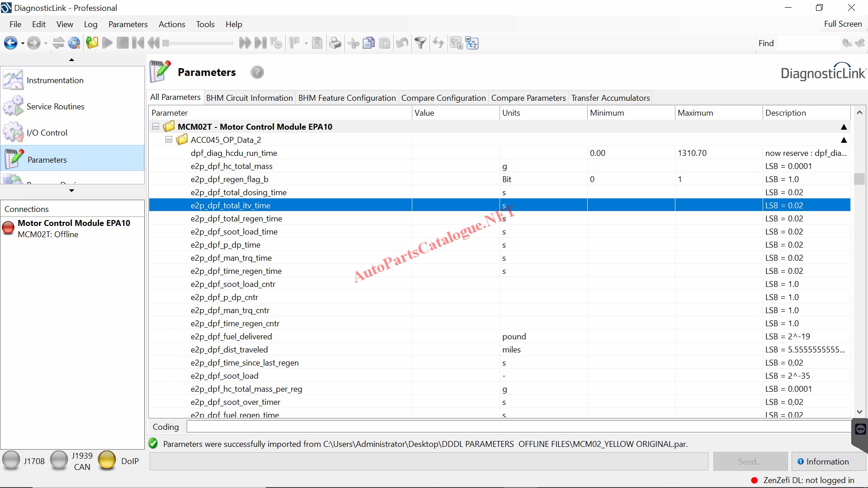Viewport: 868px width, 488px height.
Task: Click Full Screen link
Action: click(843, 24)
